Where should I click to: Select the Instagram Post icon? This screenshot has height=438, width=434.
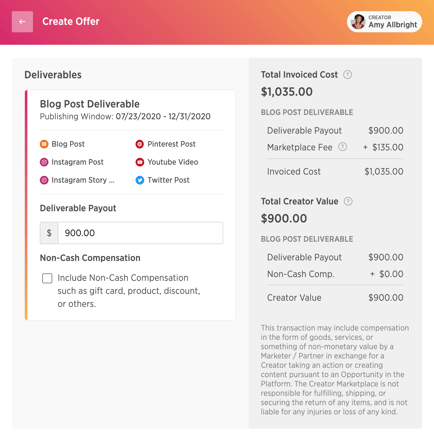44,162
